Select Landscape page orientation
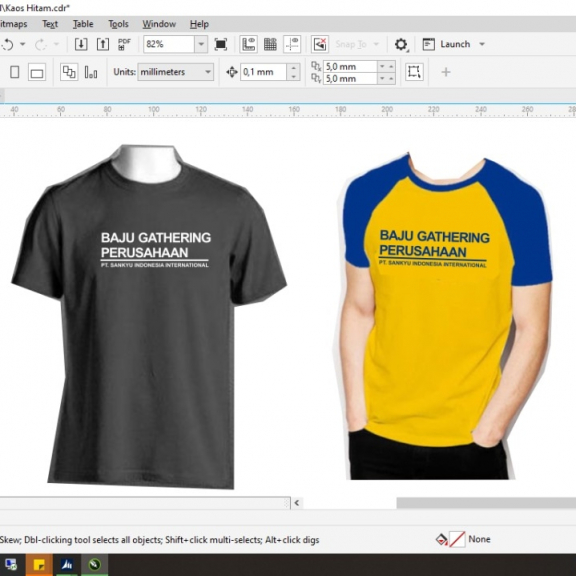This screenshot has height=576, width=576. click(x=37, y=72)
